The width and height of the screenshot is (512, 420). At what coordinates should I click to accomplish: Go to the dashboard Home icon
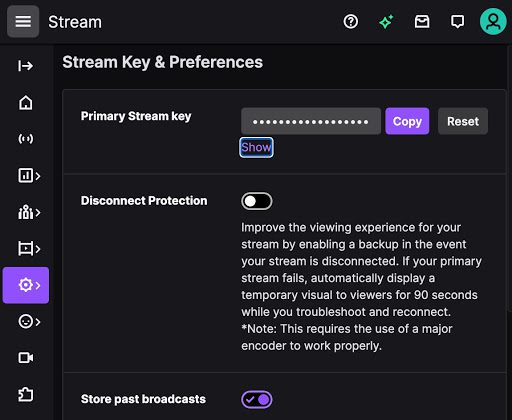coord(26,103)
